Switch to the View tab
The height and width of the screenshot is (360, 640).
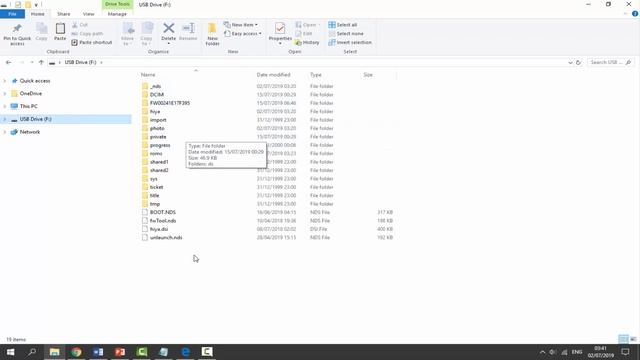89,14
